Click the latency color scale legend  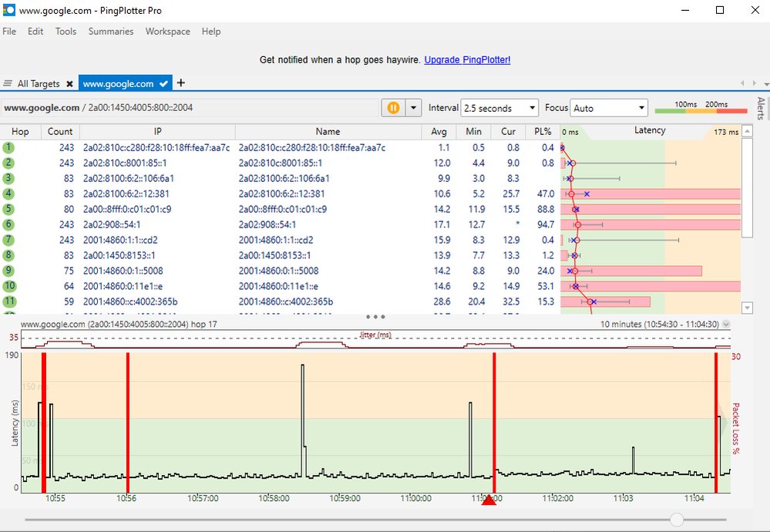tap(701, 108)
